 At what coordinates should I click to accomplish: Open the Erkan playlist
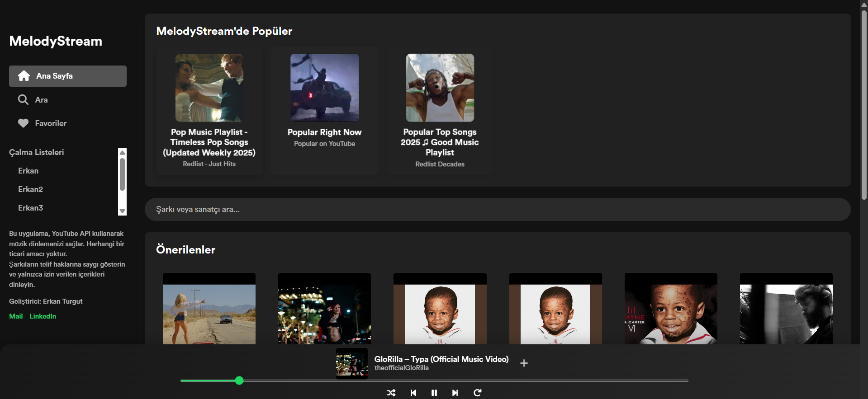coord(28,171)
